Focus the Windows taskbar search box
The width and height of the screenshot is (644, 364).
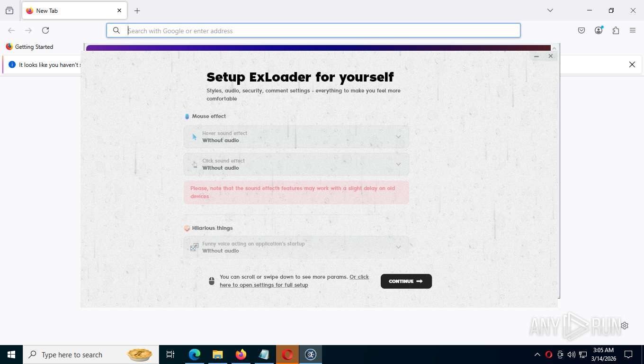[x=91, y=355]
